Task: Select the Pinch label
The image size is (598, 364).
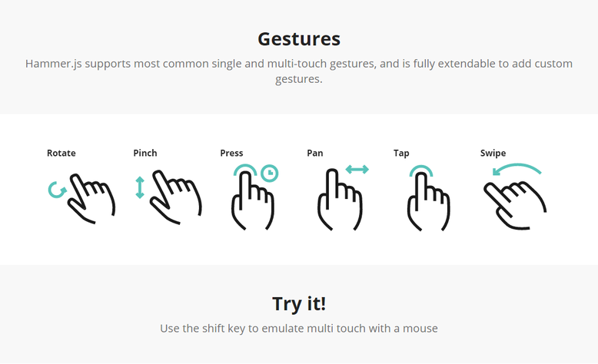Action: [145, 153]
